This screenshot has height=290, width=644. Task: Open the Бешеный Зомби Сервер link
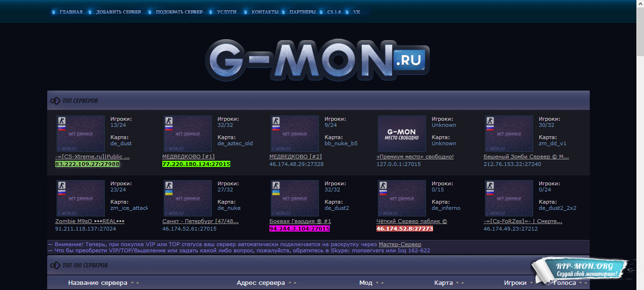coord(526,157)
